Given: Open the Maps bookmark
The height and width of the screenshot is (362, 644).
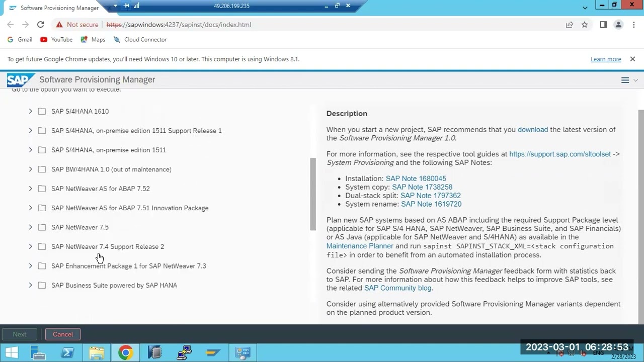Looking at the screenshot, I should [93, 40].
